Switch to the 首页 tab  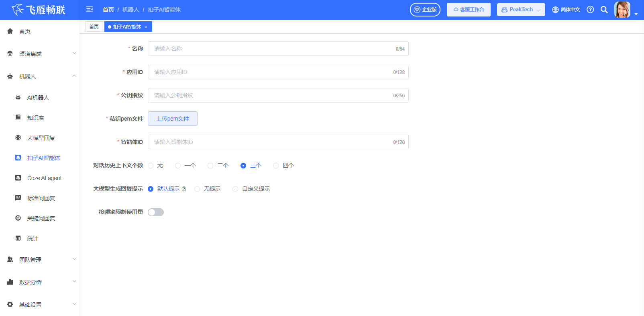(94, 27)
